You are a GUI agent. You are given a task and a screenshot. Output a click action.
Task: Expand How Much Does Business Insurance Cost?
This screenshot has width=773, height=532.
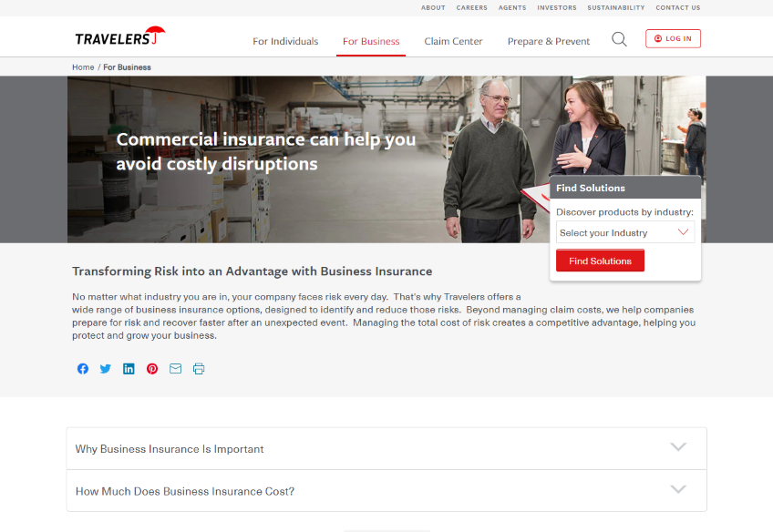pos(386,491)
